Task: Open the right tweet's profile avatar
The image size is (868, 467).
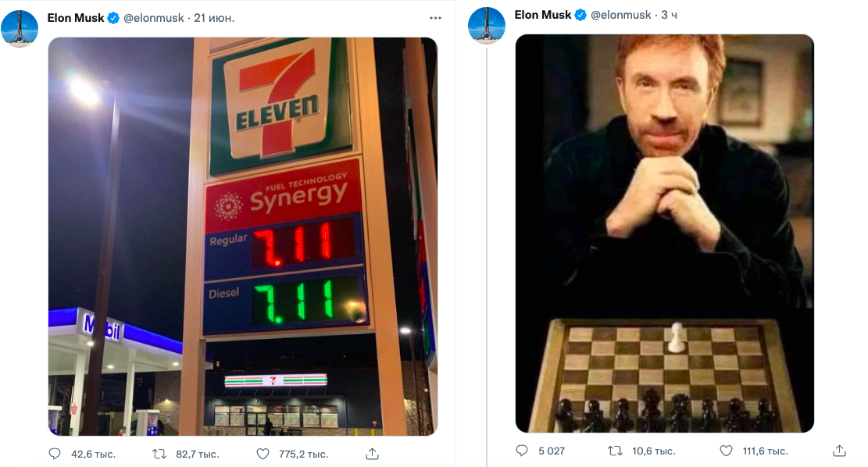Action: pos(487,26)
